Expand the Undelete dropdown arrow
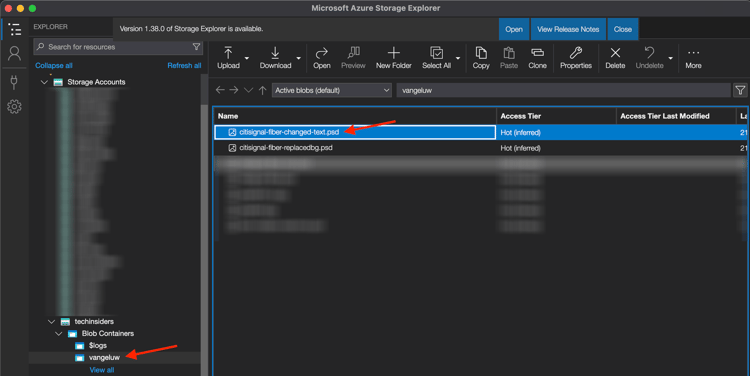The image size is (750, 376). 671,58
